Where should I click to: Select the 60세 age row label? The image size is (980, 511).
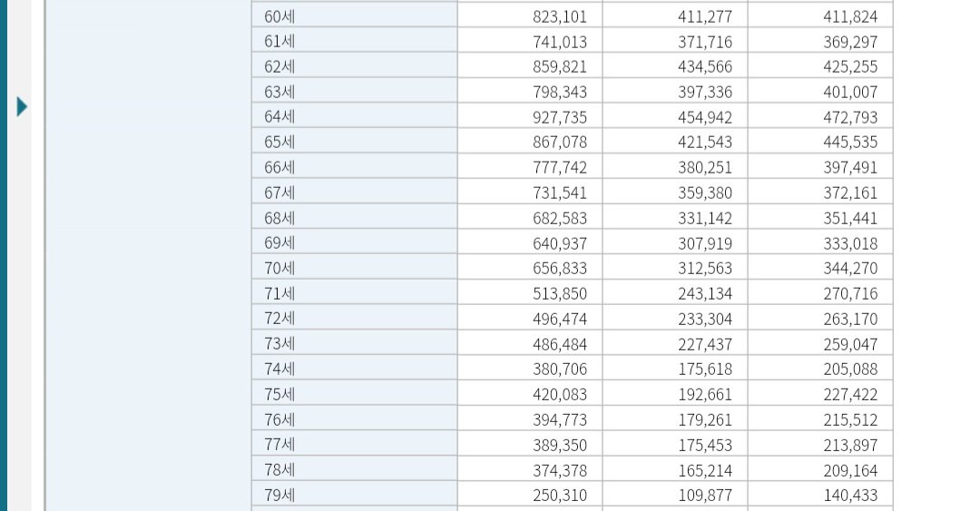click(355, 15)
